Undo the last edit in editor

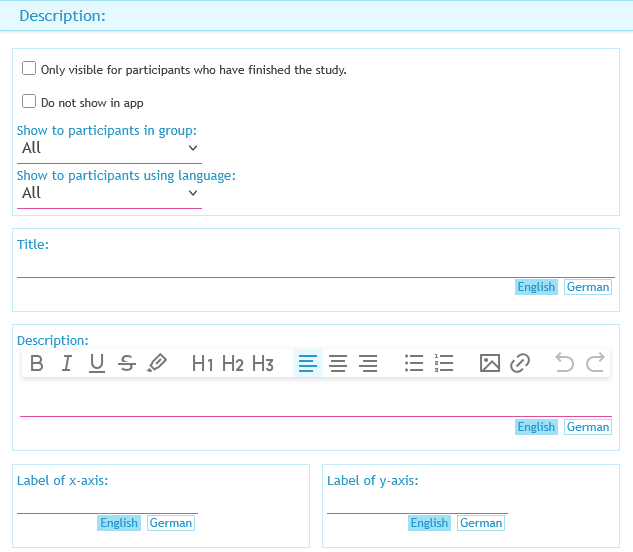565,364
